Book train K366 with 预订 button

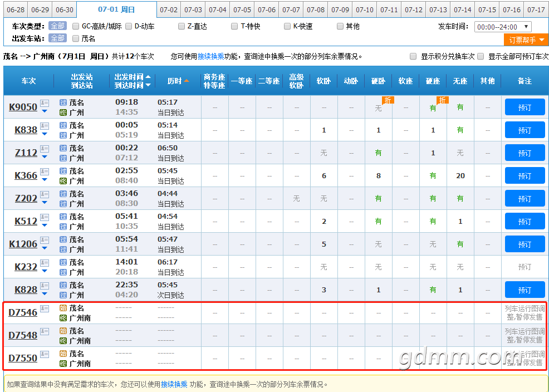[525, 176]
